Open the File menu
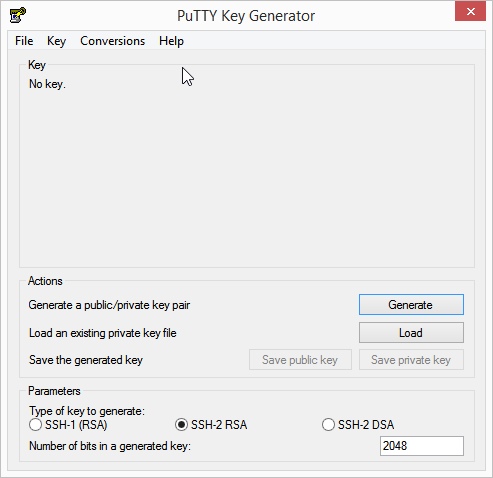 (24, 41)
